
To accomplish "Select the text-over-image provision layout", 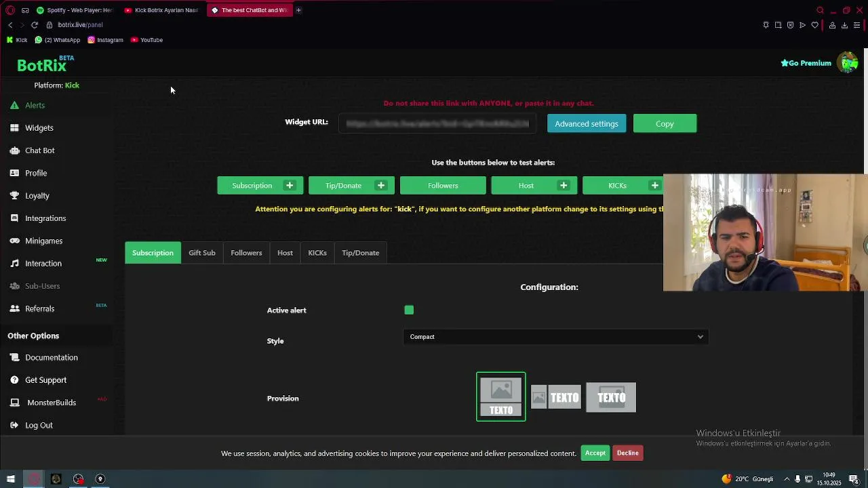I will (611, 398).
